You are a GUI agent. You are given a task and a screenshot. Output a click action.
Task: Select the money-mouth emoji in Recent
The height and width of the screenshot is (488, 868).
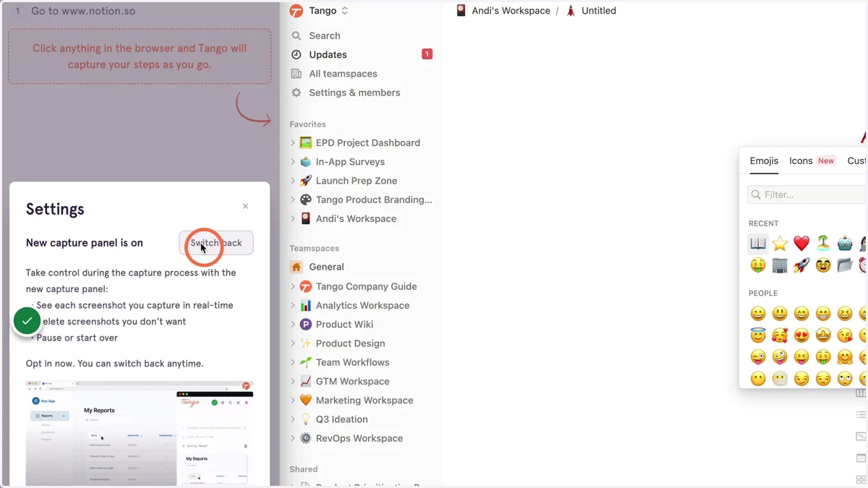[758, 265]
